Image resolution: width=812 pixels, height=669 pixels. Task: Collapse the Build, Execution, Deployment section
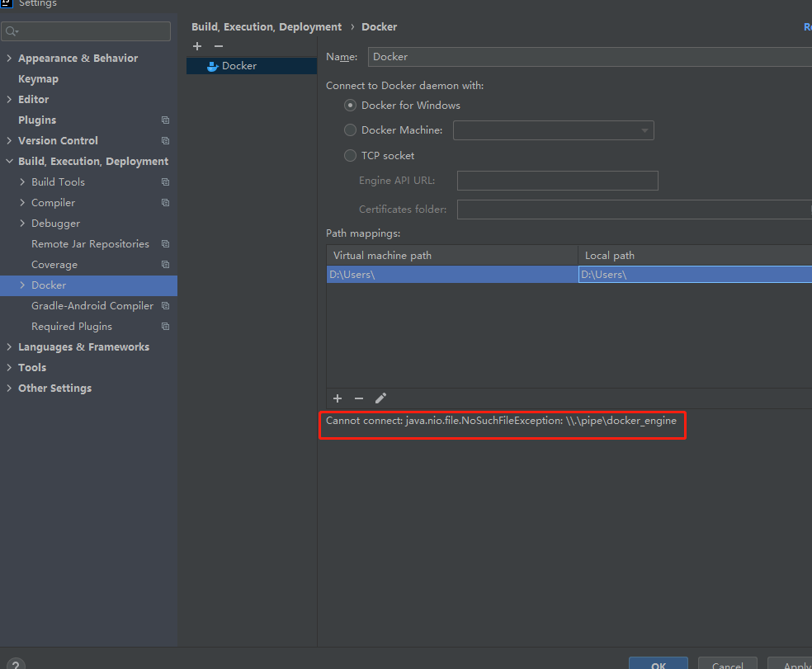8,161
